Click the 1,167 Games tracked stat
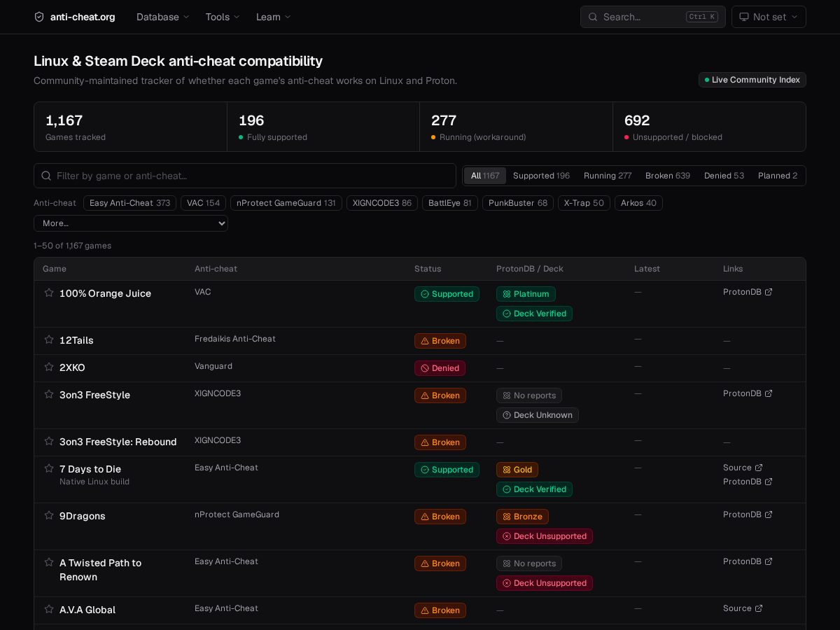The image size is (840, 630). (130, 127)
